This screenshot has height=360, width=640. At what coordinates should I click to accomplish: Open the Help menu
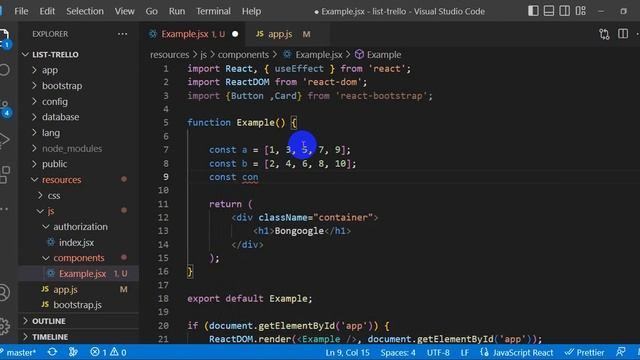coord(251,11)
